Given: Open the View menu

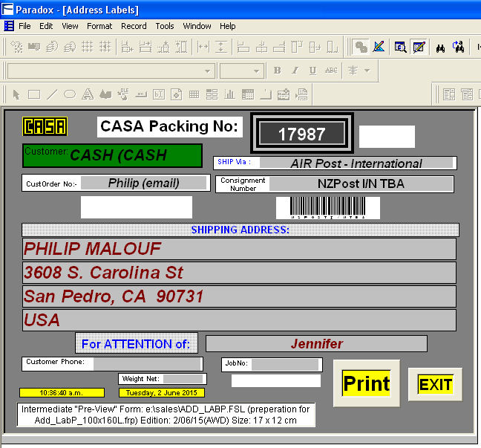Looking at the screenshot, I should [x=70, y=26].
